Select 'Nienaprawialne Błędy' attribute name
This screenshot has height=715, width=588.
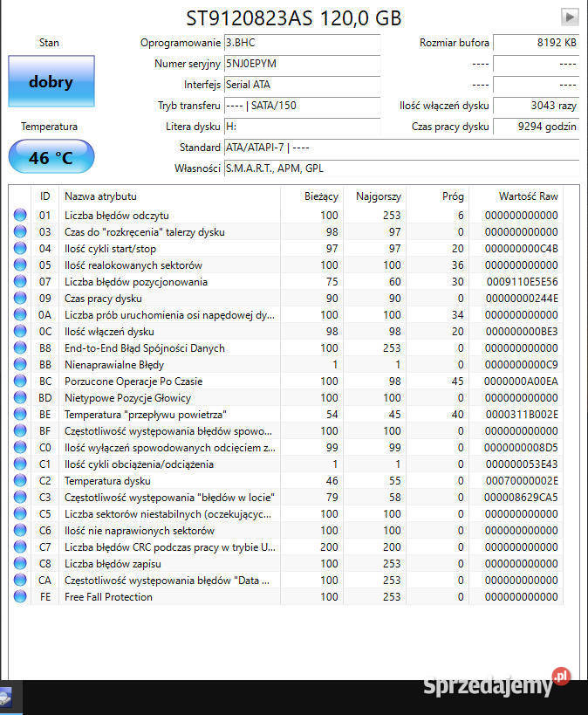(114, 365)
